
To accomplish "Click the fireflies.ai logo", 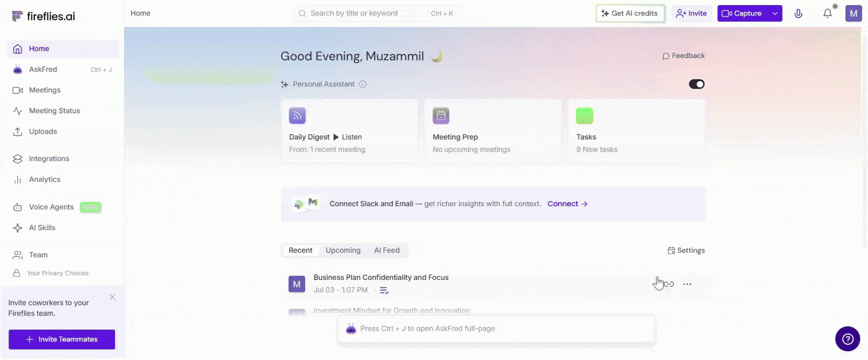I will click(x=43, y=16).
